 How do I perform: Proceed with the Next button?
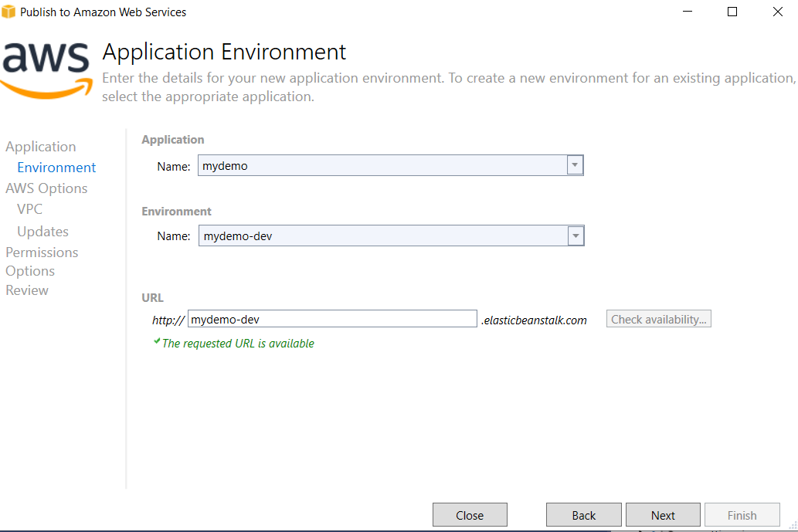(663, 515)
